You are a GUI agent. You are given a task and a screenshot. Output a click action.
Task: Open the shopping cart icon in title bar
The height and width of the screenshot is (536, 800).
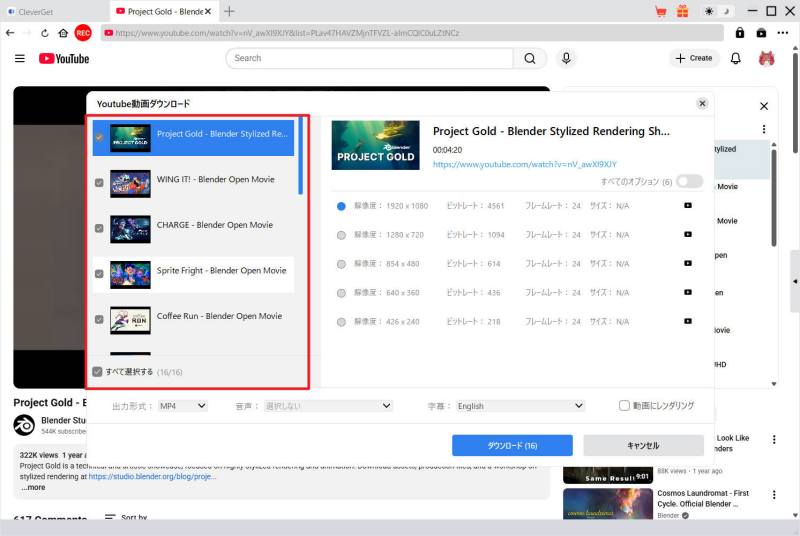click(x=661, y=12)
